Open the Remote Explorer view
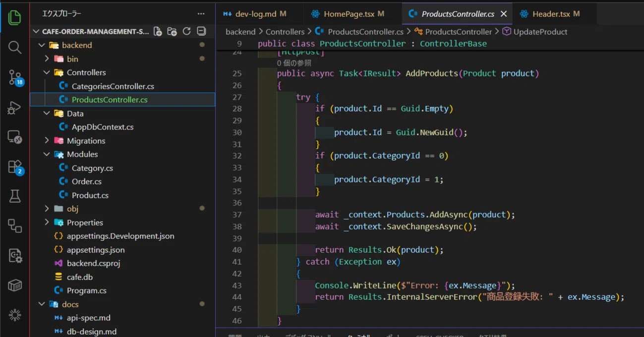This screenshot has width=644, height=337. [x=15, y=137]
